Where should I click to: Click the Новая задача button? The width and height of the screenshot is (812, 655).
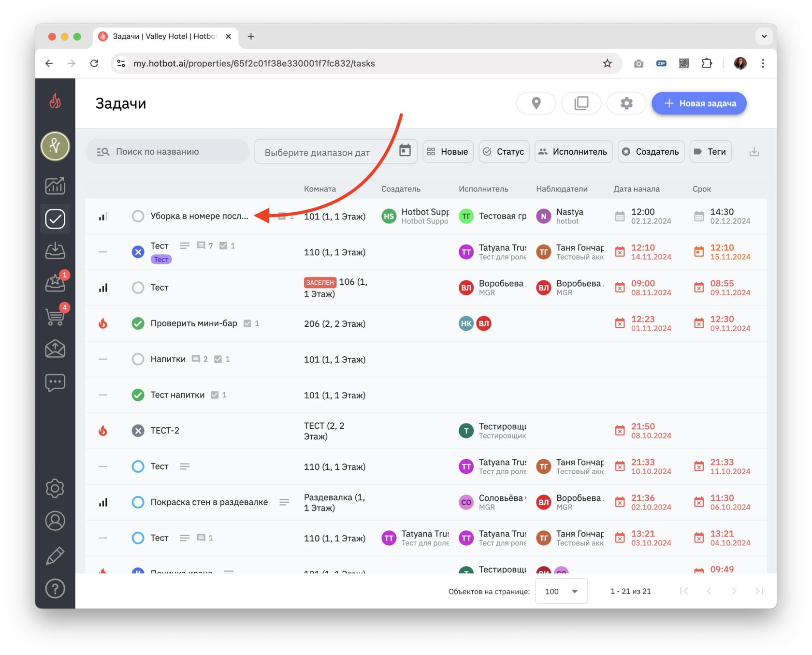[699, 103]
